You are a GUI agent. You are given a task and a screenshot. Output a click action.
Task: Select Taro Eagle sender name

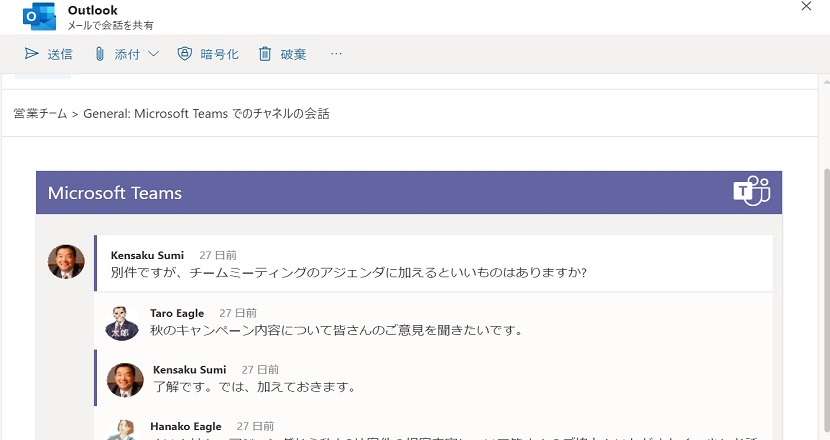pyautogui.click(x=177, y=313)
